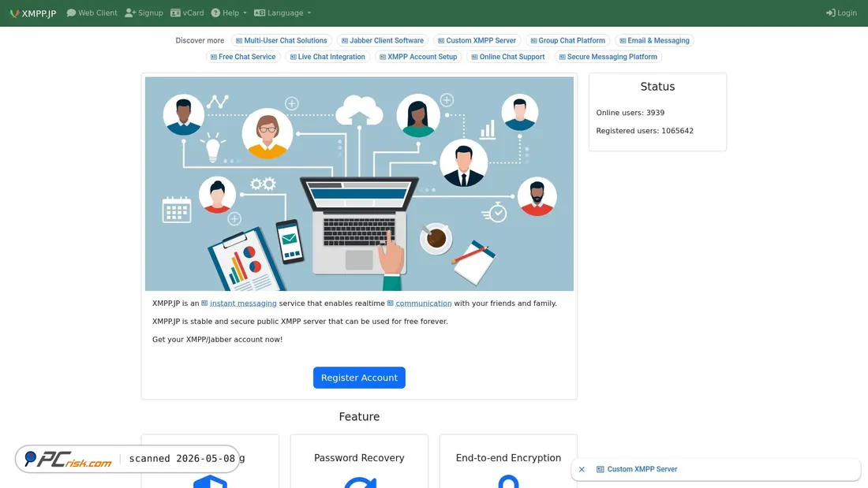Open the Web Client menu item
The width and height of the screenshot is (868, 488).
92,13
